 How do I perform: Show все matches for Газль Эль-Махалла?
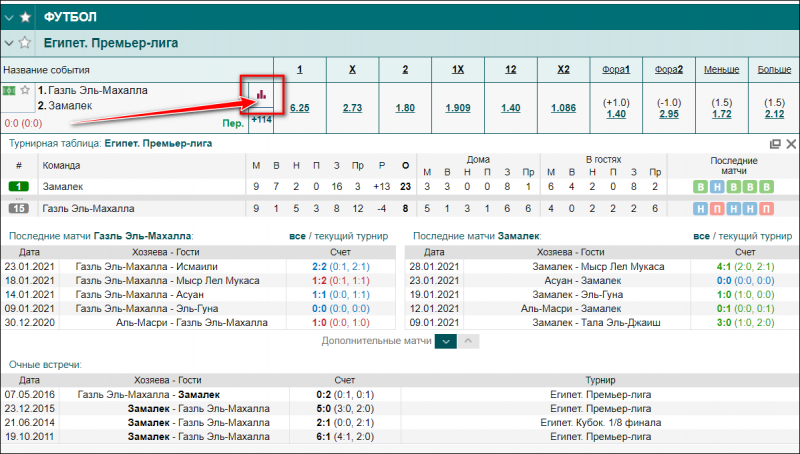[297, 236]
